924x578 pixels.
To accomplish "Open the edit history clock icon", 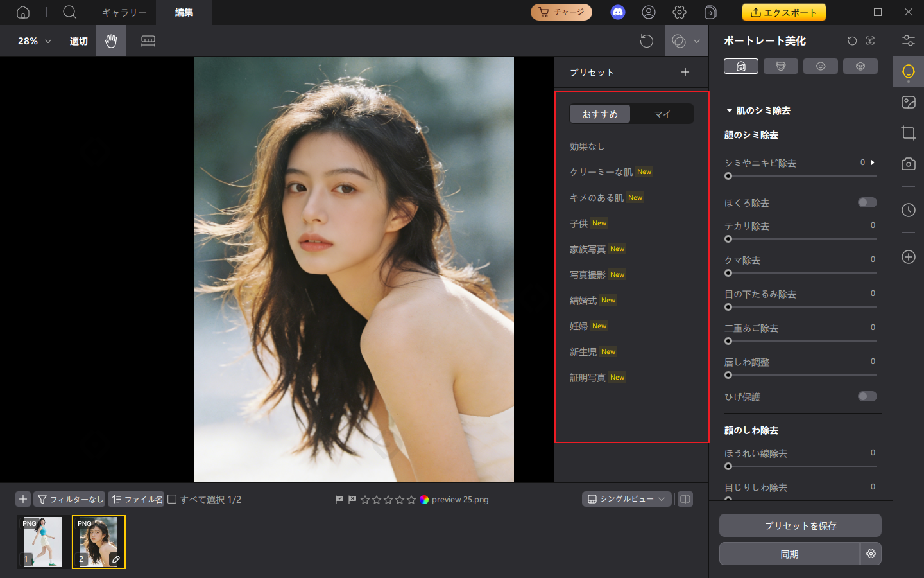I will (x=908, y=210).
